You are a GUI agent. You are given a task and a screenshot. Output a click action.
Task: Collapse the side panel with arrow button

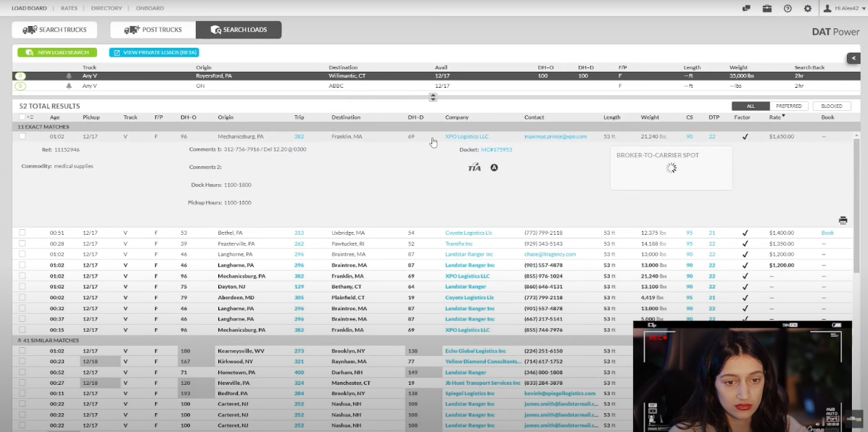(x=853, y=58)
